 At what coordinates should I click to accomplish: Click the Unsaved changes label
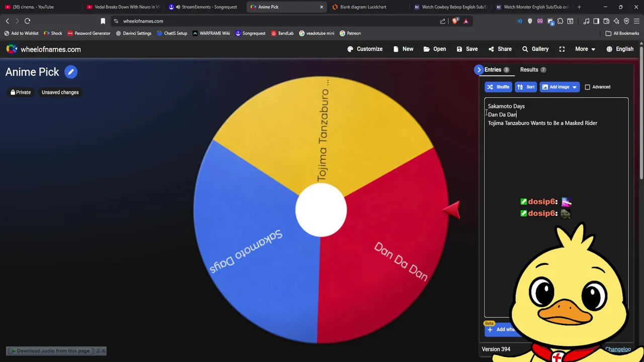60,93
